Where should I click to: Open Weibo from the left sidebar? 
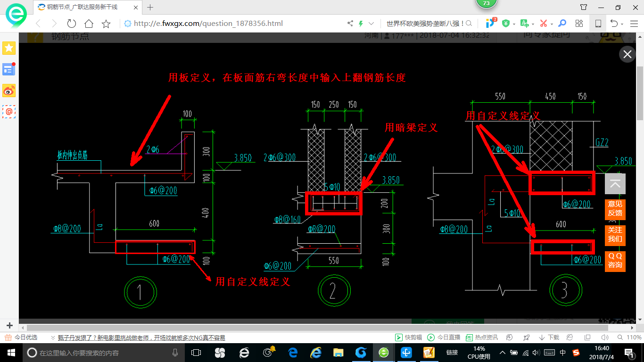pyautogui.click(x=9, y=90)
